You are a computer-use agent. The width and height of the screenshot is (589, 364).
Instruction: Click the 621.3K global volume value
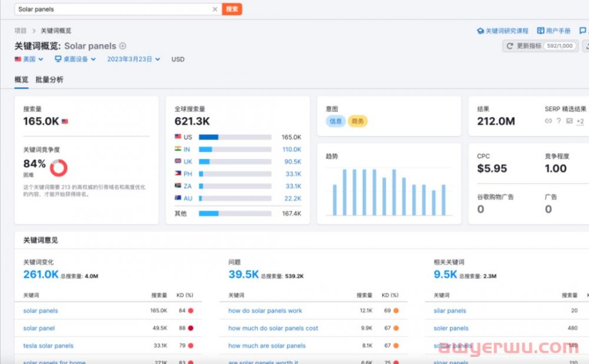click(192, 121)
